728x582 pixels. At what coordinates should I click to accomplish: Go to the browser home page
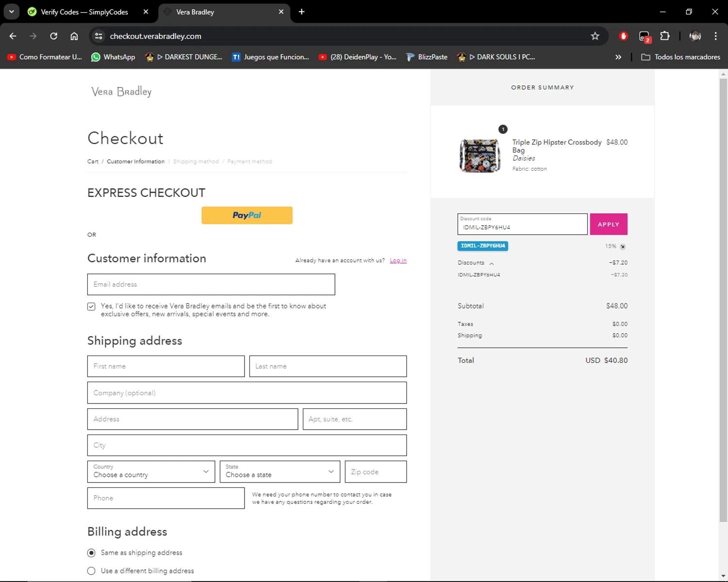click(74, 36)
